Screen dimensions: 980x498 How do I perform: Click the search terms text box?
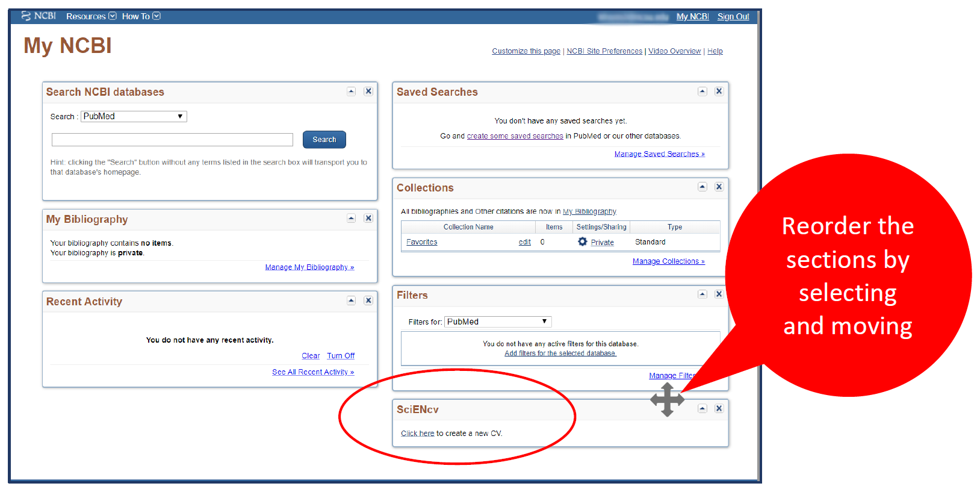[172, 140]
